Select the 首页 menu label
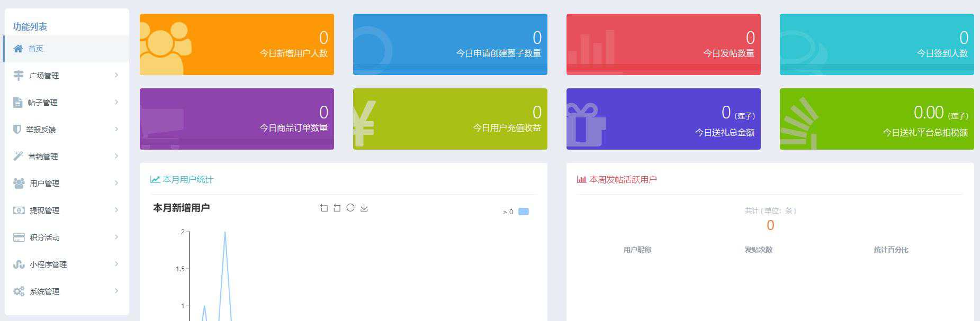This screenshot has width=980, height=321. tap(36, 49)
